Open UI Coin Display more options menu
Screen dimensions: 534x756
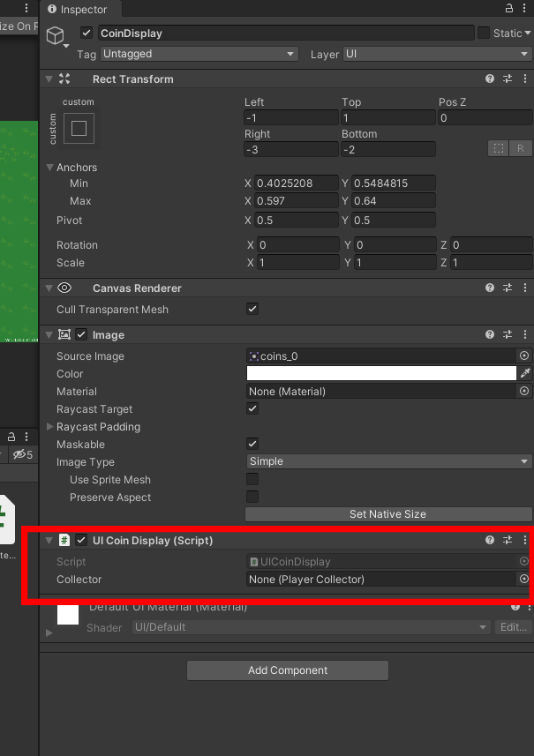coord(525,540)
